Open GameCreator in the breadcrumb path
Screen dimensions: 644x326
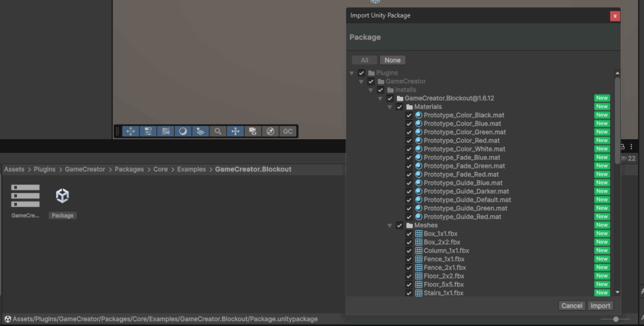(x=85, y=169)
